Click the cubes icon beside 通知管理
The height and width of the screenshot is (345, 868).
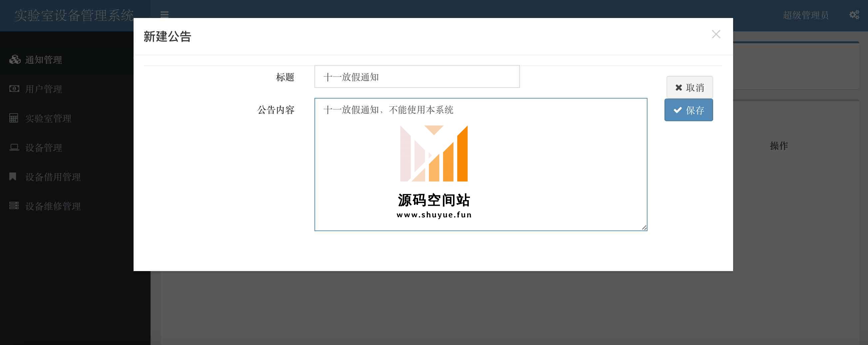coord(15,59)
